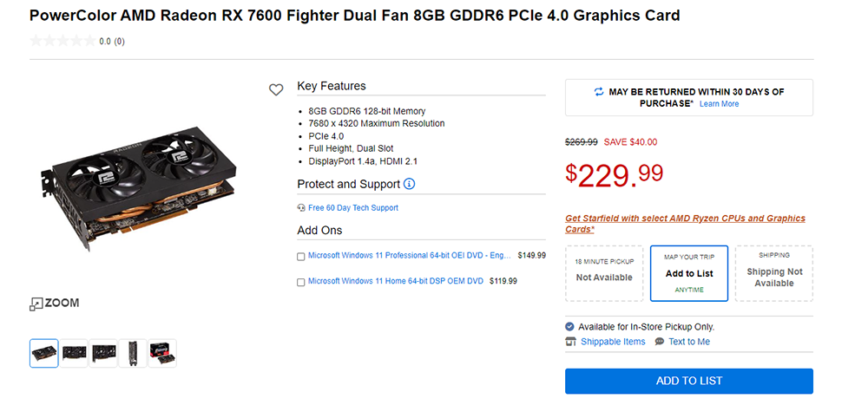Open the Learn More return policy link
Image resolution: width=868 pixels, height=405 pixels.
[x=719, y=104]
